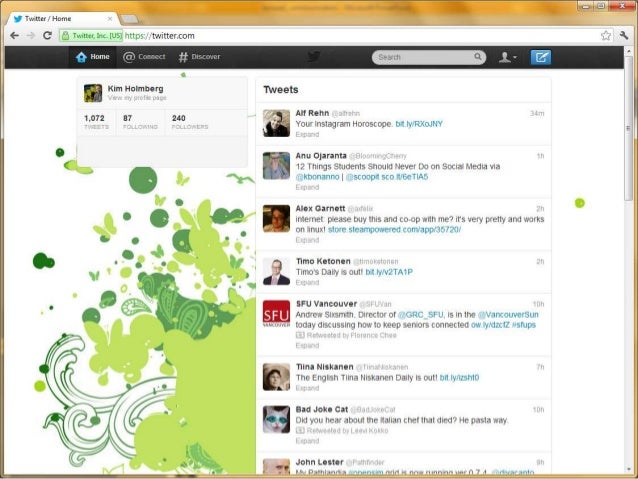The height and width of the screenshot is (479, 638).
Task: Expand the SFU Vancouver tweet
Action: (x=307, y=346)
